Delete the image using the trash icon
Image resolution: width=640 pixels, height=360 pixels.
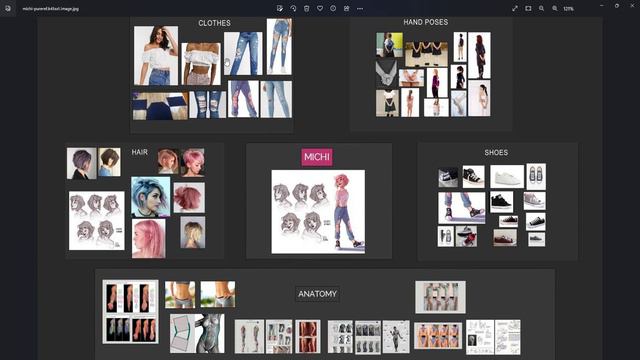click(x=307, y=8)
